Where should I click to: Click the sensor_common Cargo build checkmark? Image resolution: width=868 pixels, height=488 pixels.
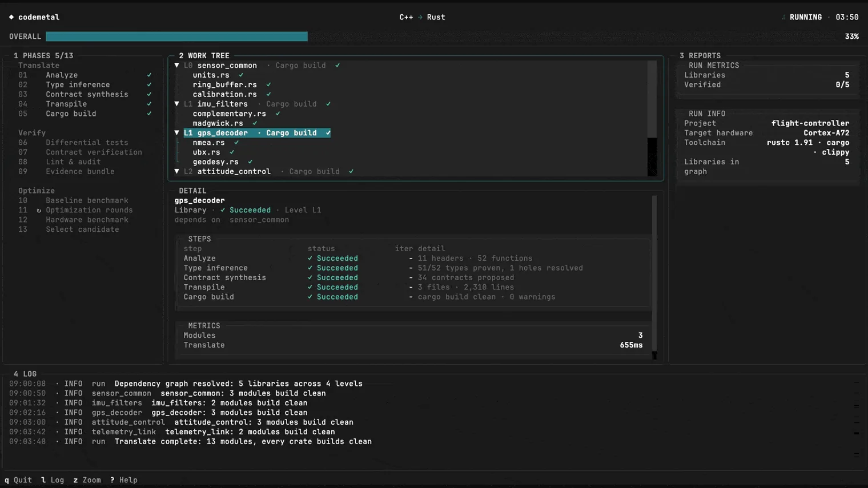[337, 66]
